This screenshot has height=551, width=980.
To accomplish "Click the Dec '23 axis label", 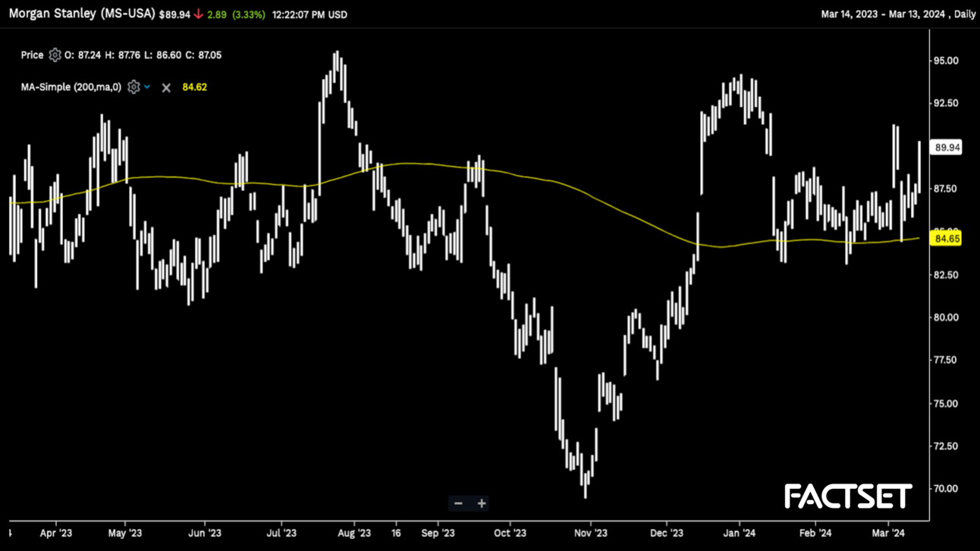I will click(x=666, y=533).
